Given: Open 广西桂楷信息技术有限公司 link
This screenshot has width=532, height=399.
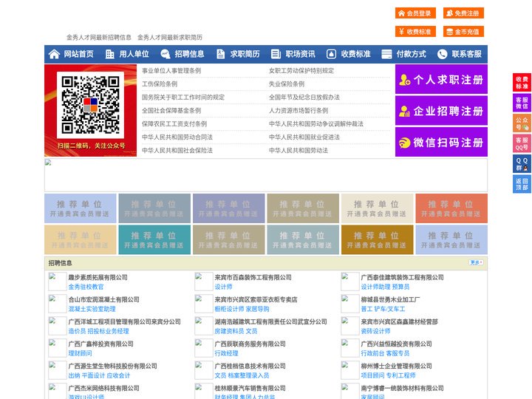Looking at the screenshot, I should coord(250,366).
